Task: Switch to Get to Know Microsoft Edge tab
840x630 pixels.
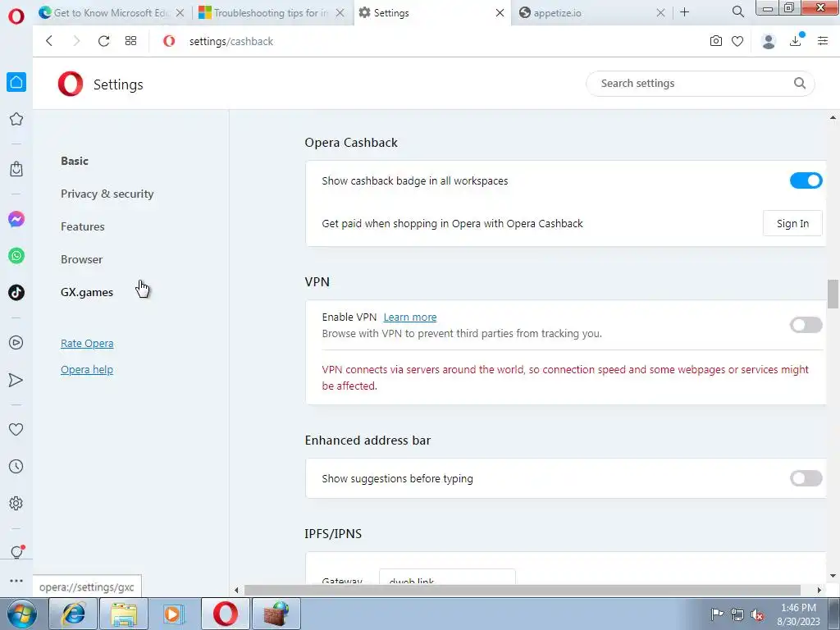Action: click(112, 13)
